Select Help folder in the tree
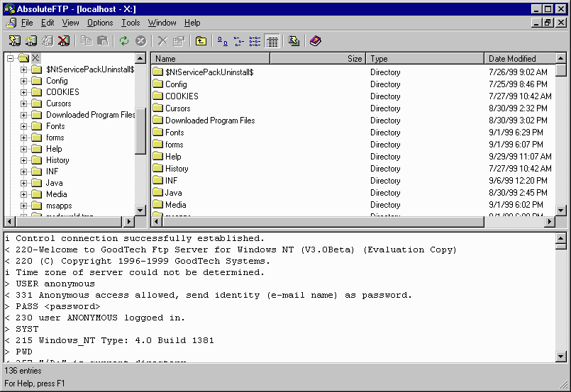Screen dimensions: 571x392 pos(54,149)
